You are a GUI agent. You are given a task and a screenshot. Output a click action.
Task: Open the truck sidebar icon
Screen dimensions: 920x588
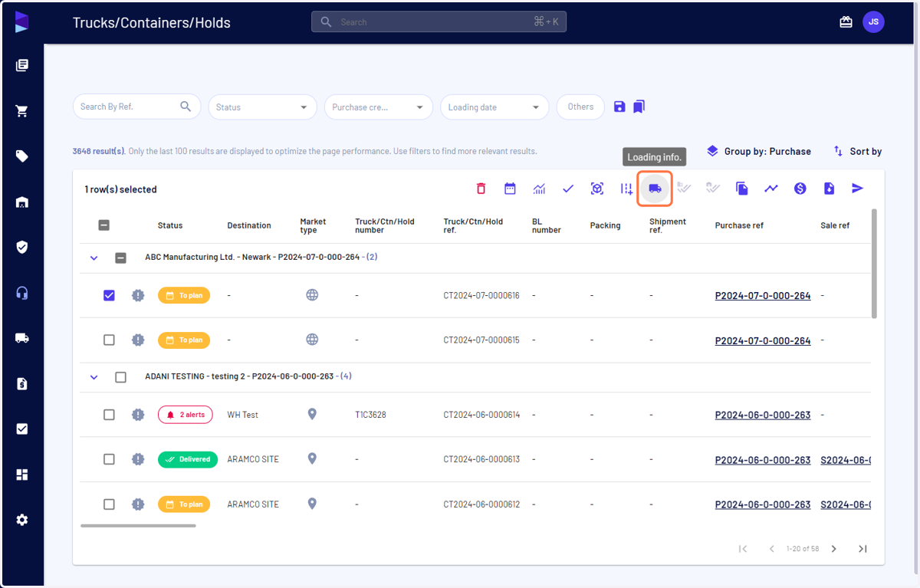(22, 338)
